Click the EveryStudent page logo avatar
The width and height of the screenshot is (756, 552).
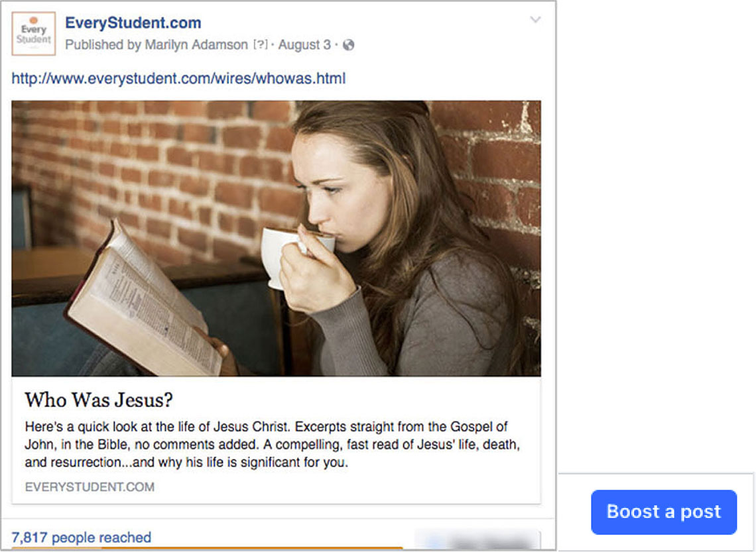tap(34, 33)
